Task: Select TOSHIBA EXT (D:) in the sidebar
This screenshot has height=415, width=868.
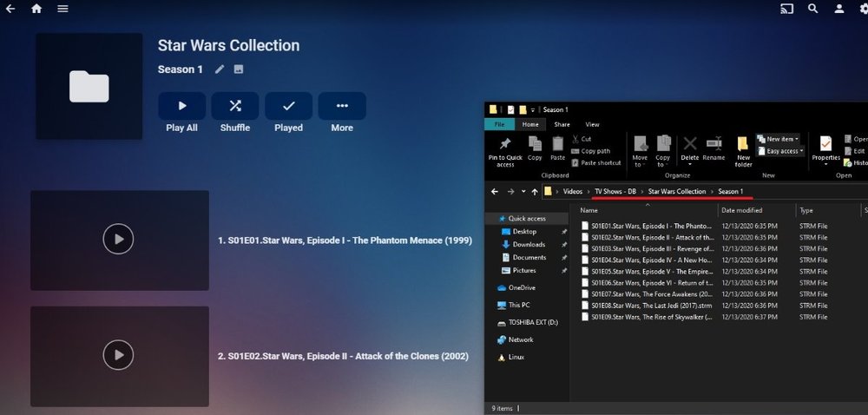Action: pyautogui.click(x=533, y=322)
